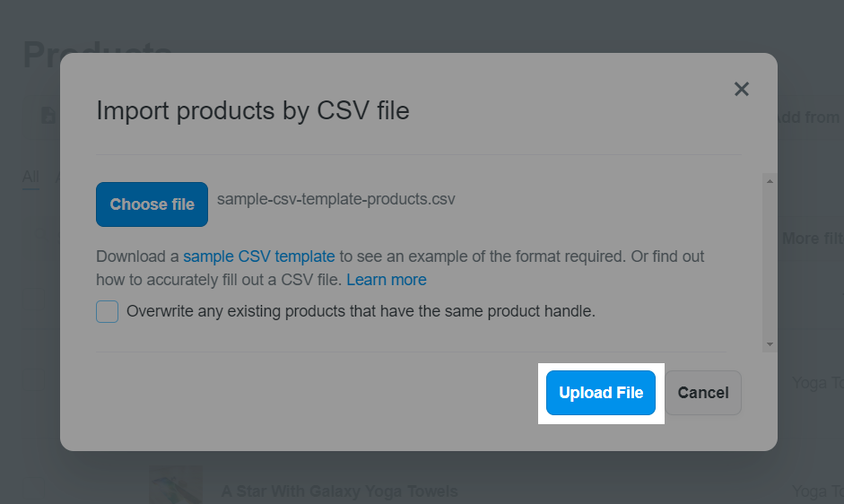Click the dialog scrollbar's down arrow
844x504 pixels.
pos(770,344)
